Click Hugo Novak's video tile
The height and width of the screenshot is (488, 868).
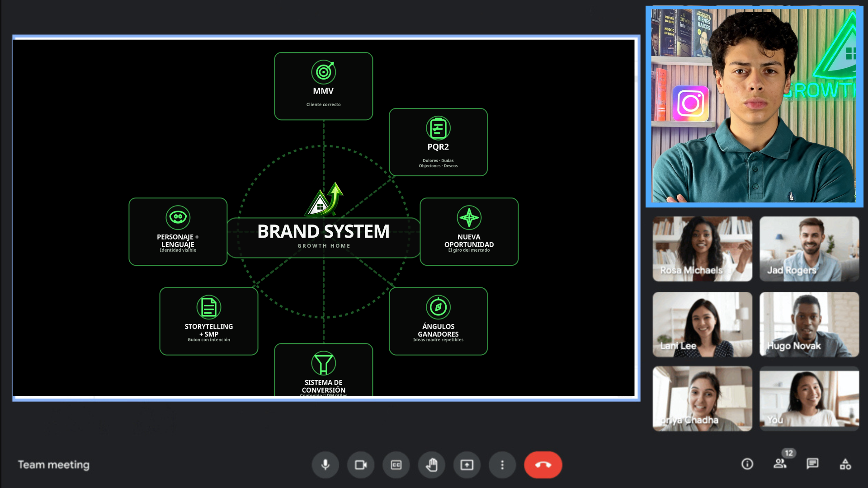click(809, 324)
